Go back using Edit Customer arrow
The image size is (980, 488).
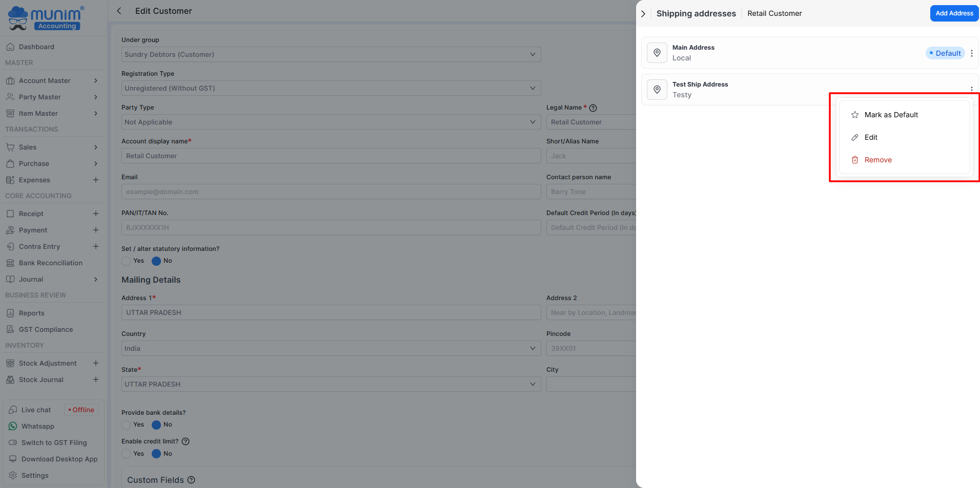(119, 11)
